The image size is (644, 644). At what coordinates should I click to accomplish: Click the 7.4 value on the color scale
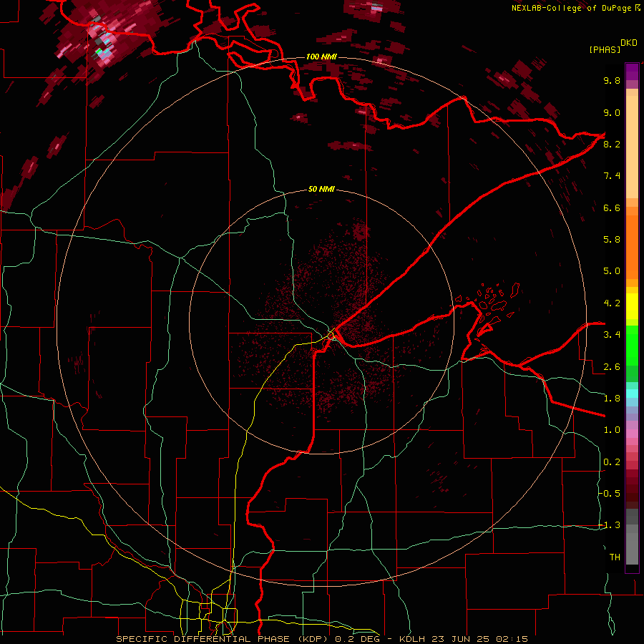click(x=612, y=176)
